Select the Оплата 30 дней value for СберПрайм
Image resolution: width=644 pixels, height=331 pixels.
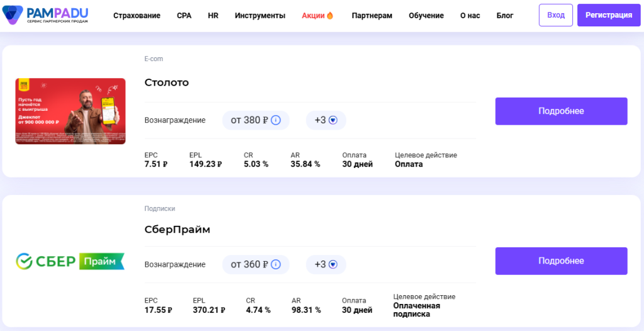(x=357, y=310)
